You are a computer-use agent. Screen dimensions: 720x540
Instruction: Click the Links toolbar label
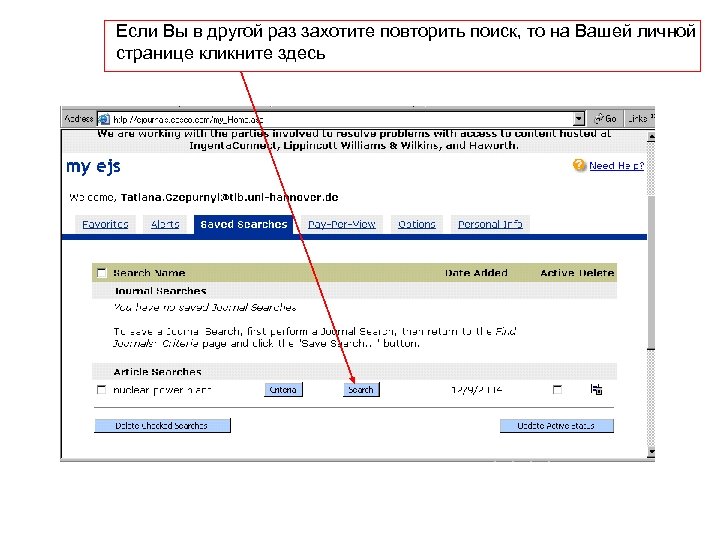click(639, 119)
